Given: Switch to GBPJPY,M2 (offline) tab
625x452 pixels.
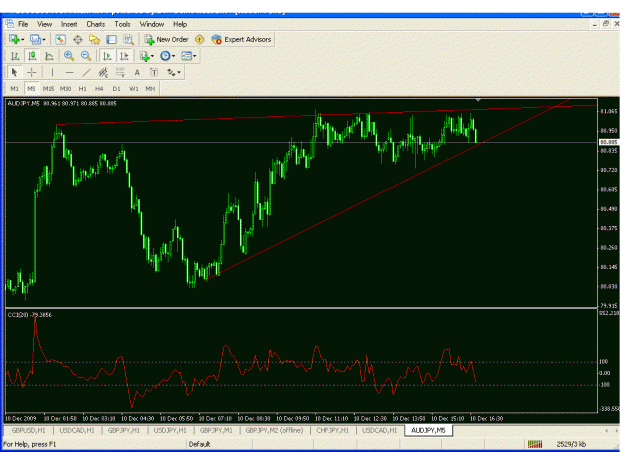Looking at the screenshot, I should (x=274, y=430).
